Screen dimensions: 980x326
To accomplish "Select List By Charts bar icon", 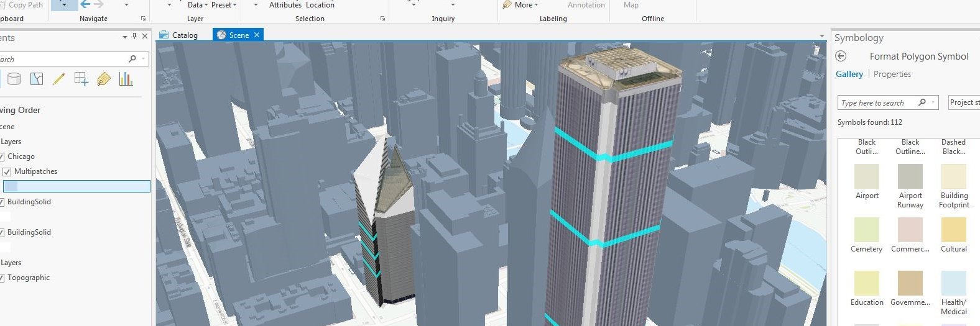I will click(126, 79).
